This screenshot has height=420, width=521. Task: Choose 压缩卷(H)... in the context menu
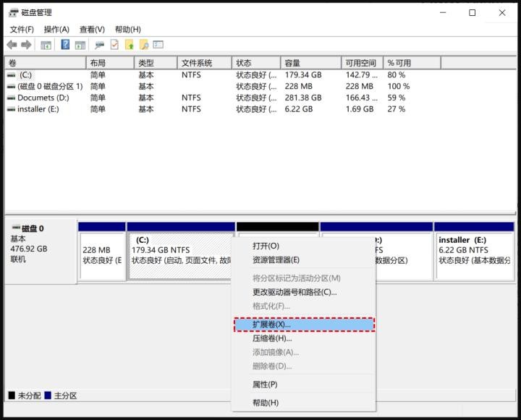point(272,338)
